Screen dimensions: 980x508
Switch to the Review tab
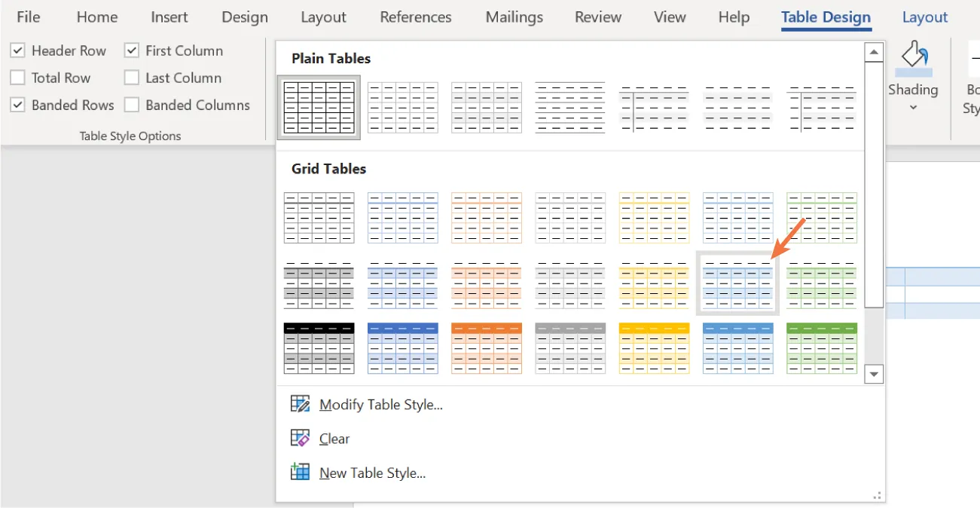click(598, 17)
